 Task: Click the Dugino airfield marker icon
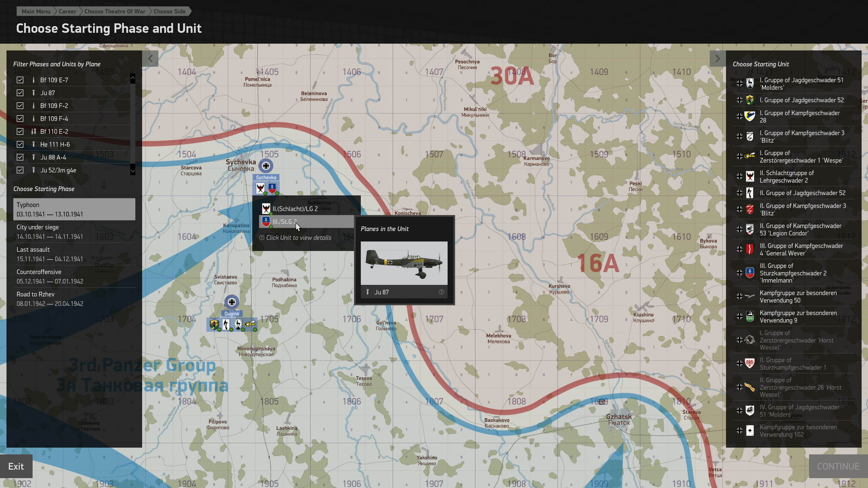(231, 302)
